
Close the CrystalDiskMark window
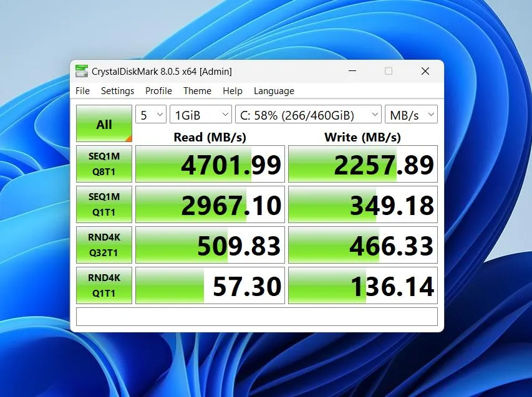click(x=425, y=71)
